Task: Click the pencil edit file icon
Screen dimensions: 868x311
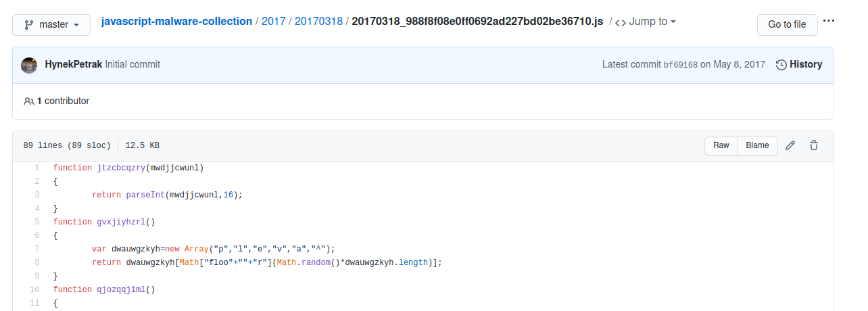Action: tap(790, 145)
